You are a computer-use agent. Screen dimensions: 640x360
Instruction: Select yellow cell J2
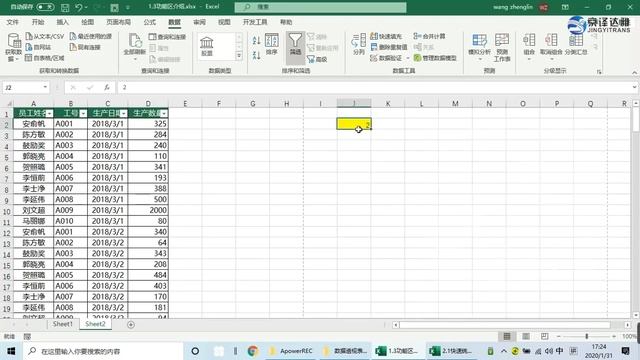[x=354, y=123]
